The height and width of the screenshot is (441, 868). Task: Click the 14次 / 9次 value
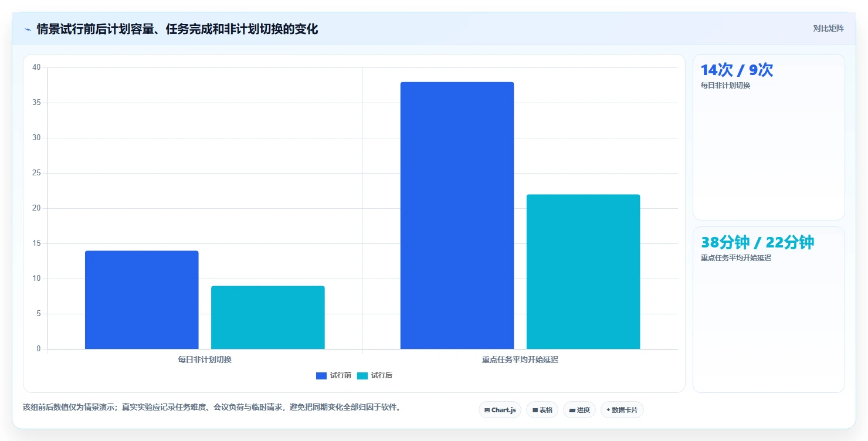[737, 70]
